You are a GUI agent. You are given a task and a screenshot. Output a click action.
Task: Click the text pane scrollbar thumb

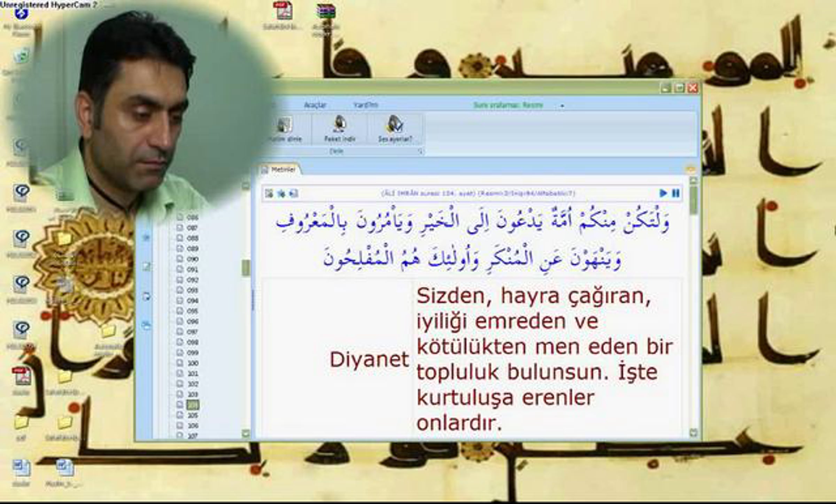(693, 200)
